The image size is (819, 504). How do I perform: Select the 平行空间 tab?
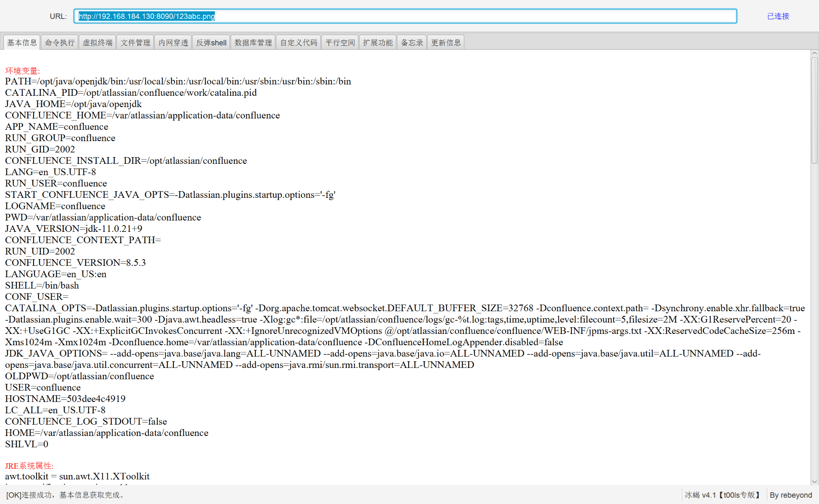tap(340, 42)
